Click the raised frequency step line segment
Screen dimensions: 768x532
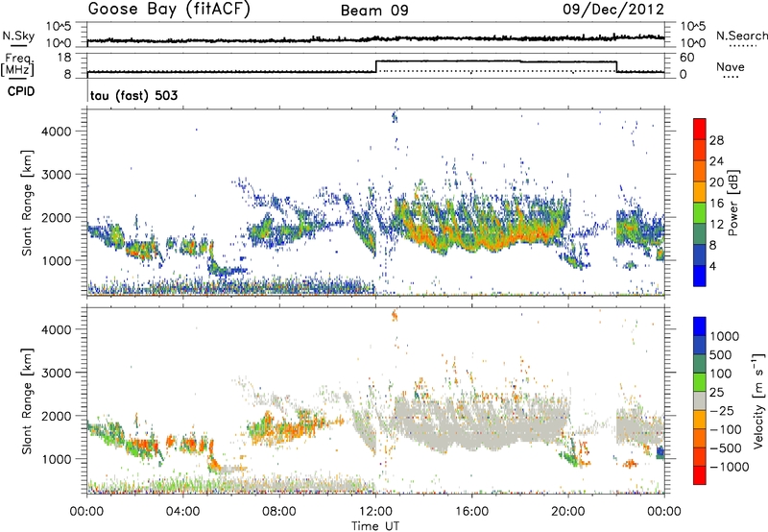tap(496, 61)
